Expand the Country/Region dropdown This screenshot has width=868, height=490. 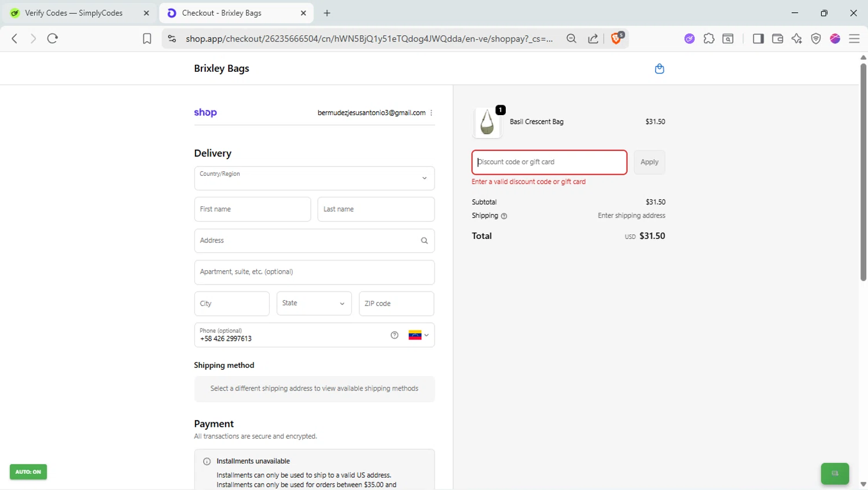click(314, 178)
